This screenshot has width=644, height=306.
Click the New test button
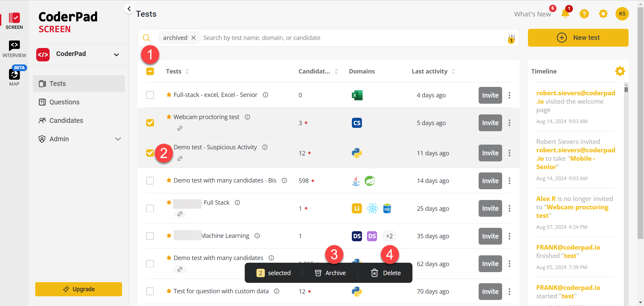(x=578, y=38)
